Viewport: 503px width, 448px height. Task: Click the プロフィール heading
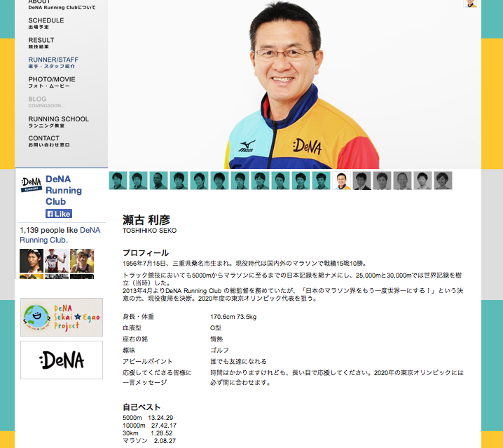point(146,252)
